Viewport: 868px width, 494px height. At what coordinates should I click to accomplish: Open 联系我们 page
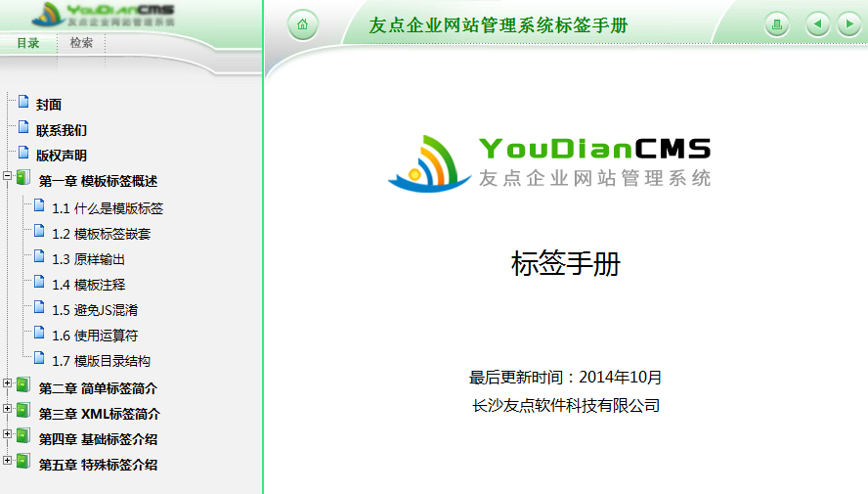pyautogui.click(x=62, y=130)
